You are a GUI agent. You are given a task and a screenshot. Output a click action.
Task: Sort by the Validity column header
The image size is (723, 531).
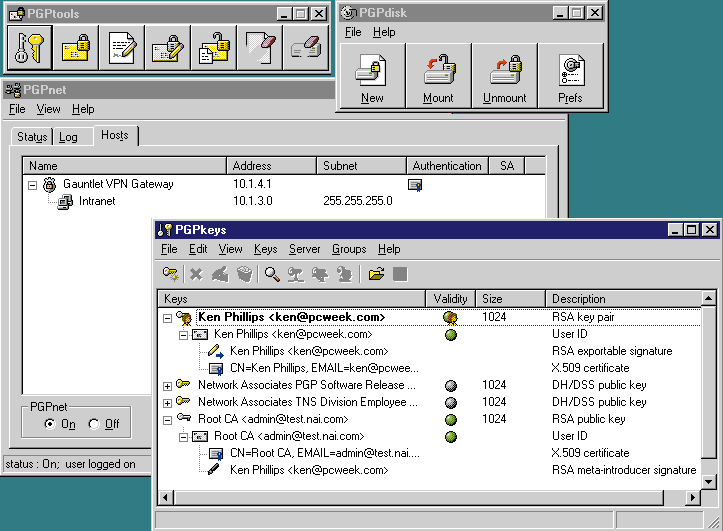pos(450,299)
